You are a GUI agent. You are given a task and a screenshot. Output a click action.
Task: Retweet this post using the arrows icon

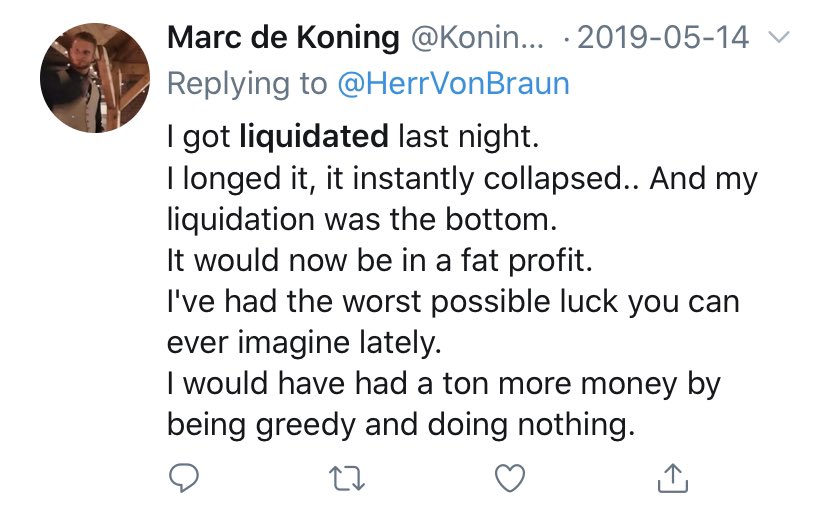(346, 479)
